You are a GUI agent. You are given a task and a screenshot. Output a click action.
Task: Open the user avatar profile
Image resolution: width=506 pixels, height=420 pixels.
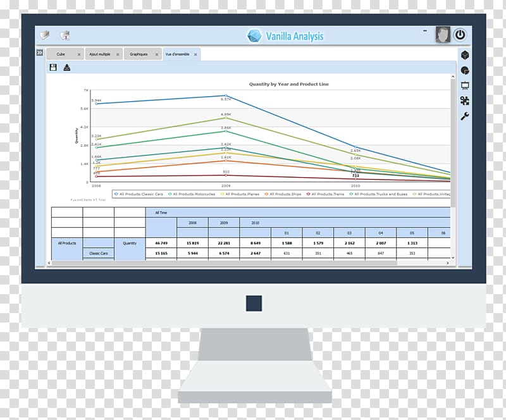click(443, 35)
